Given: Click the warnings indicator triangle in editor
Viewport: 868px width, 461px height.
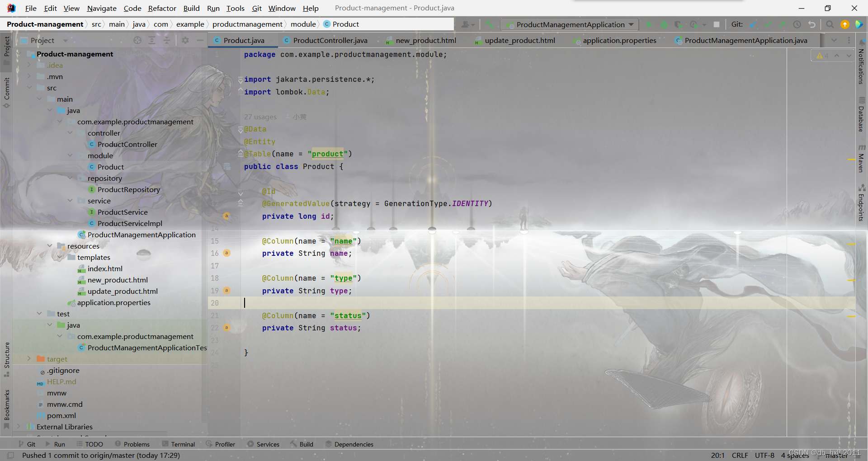Looking at the screenshot, I should (x=820, y=56).
